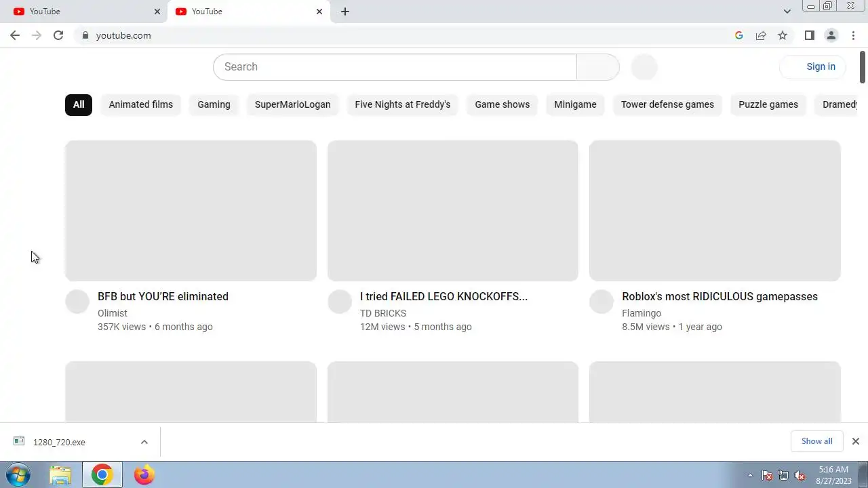Click "8.5M views • 1 year ago" text

click(672, 327)
